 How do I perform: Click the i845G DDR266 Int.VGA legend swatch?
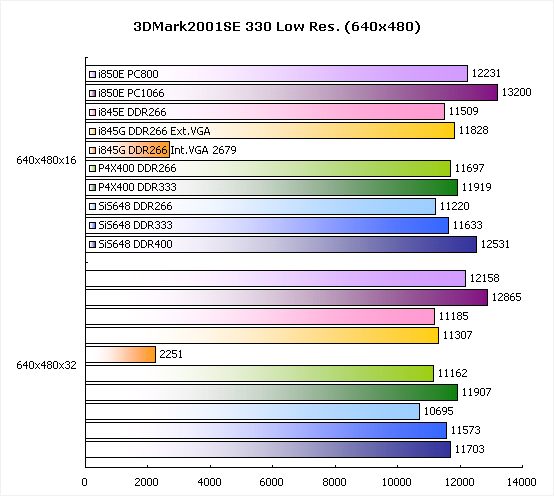[93, 150]
